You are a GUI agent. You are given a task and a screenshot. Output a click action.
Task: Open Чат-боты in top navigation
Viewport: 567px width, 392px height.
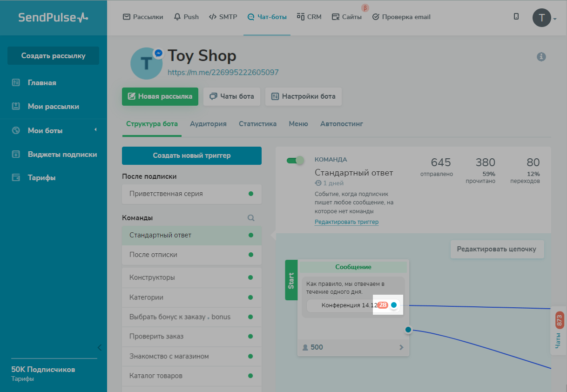click(x=267, y=17)
